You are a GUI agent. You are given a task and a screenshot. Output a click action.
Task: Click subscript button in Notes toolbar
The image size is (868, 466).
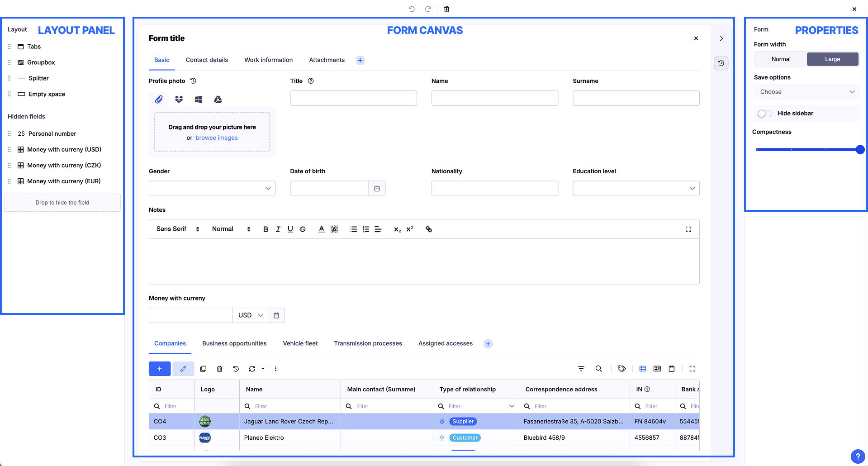click(398, 229)
